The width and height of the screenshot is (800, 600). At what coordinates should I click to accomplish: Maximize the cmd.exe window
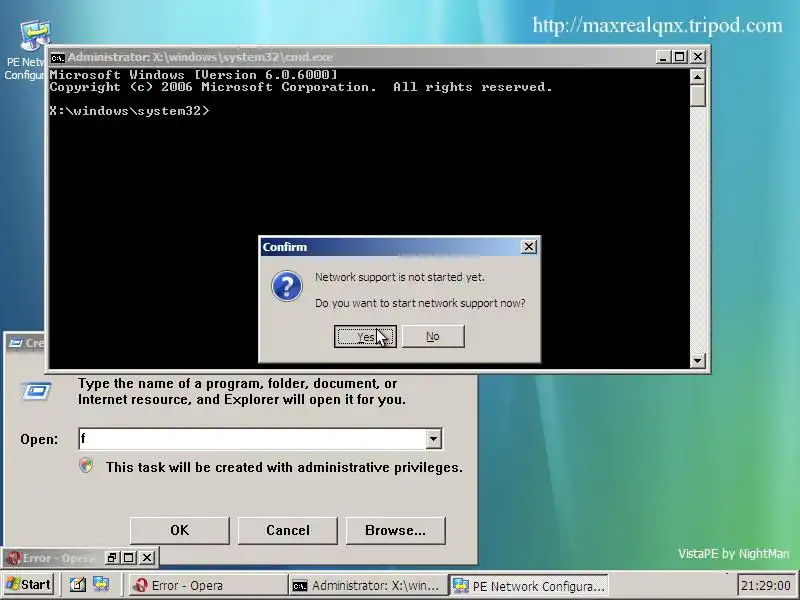point(680,57)
